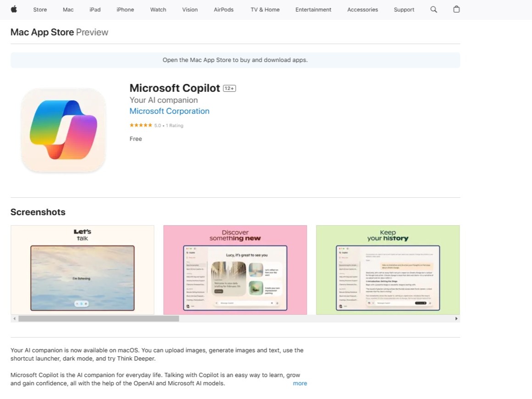The width and height of the screenshot is (532, 399).
Task: Click the 5.0 • 1 Rating text
Action: [169, 126]
